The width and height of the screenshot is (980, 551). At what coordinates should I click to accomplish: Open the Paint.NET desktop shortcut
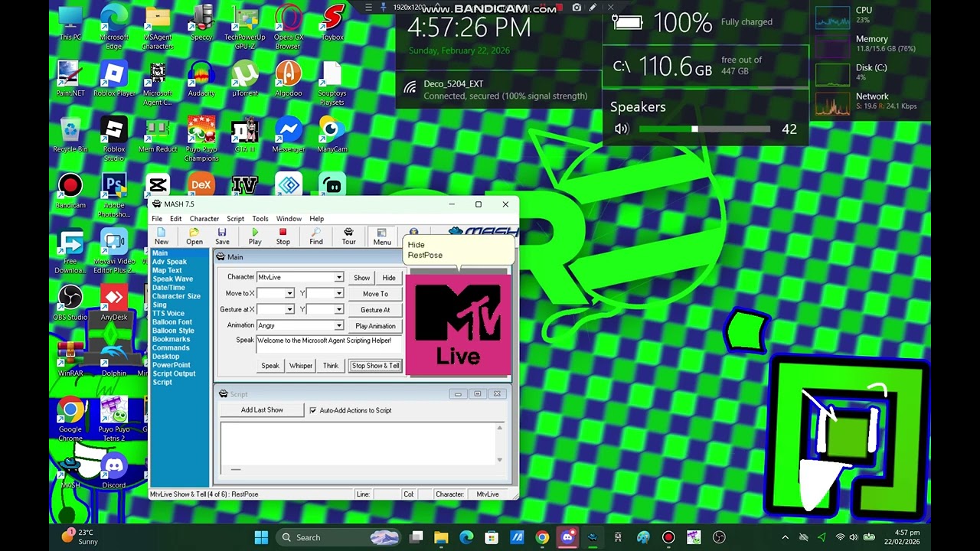pyautogui.click(x=70, y=80)
